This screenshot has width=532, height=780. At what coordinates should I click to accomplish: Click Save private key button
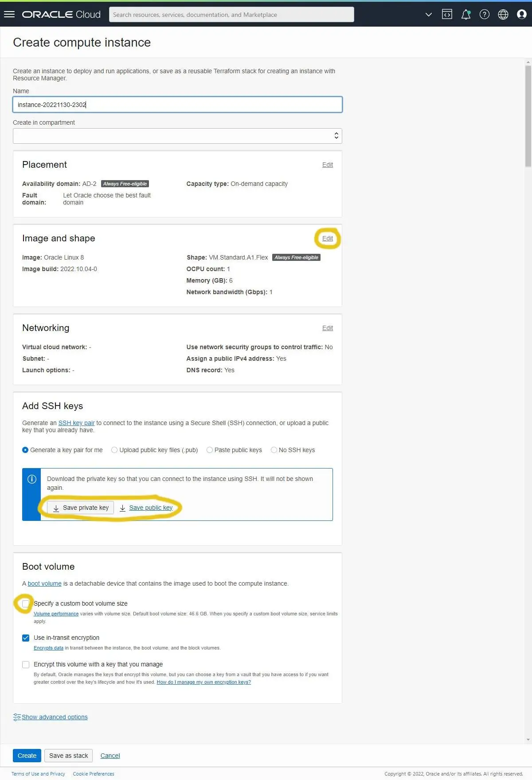(81, 508)
